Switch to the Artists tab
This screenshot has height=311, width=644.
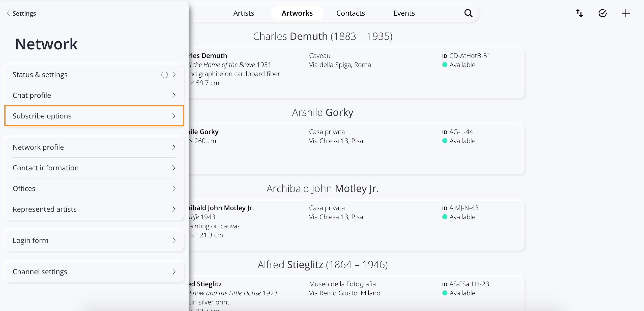pyautogui.click(x=244, y=13)
